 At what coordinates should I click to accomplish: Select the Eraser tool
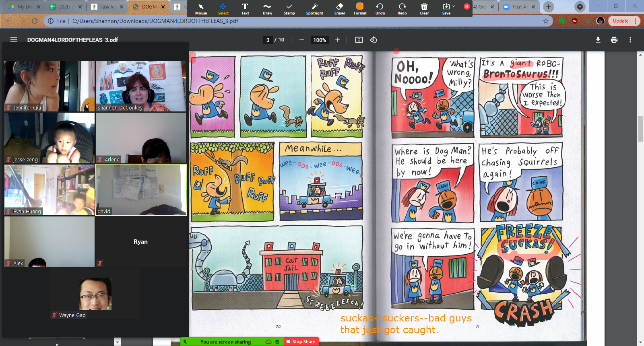pyautogui.click(x=340, y=9)
